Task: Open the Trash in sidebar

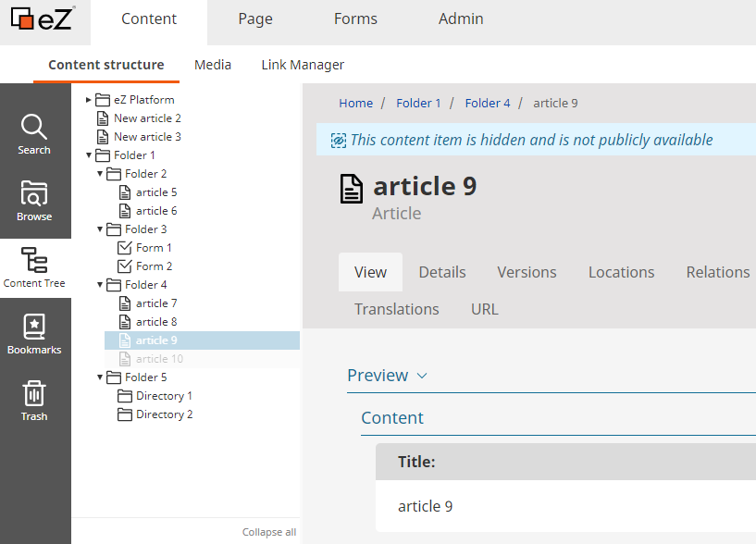Action: point(34,401)
